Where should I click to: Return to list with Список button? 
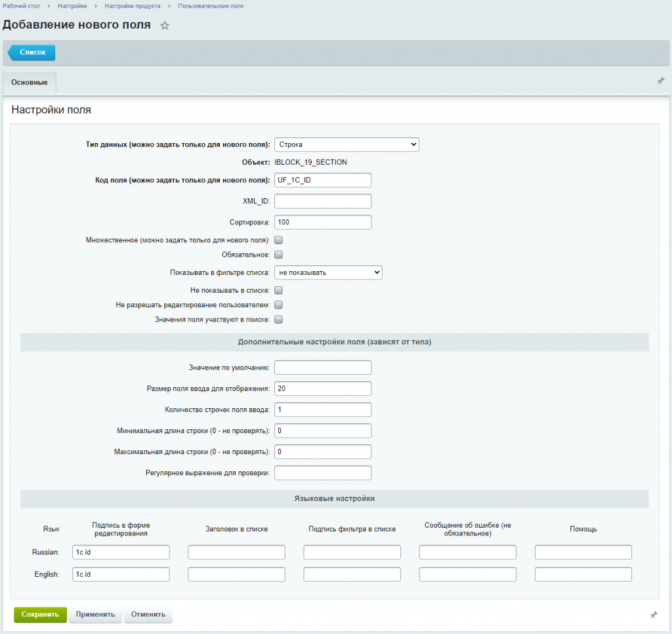tap(31, 53)
